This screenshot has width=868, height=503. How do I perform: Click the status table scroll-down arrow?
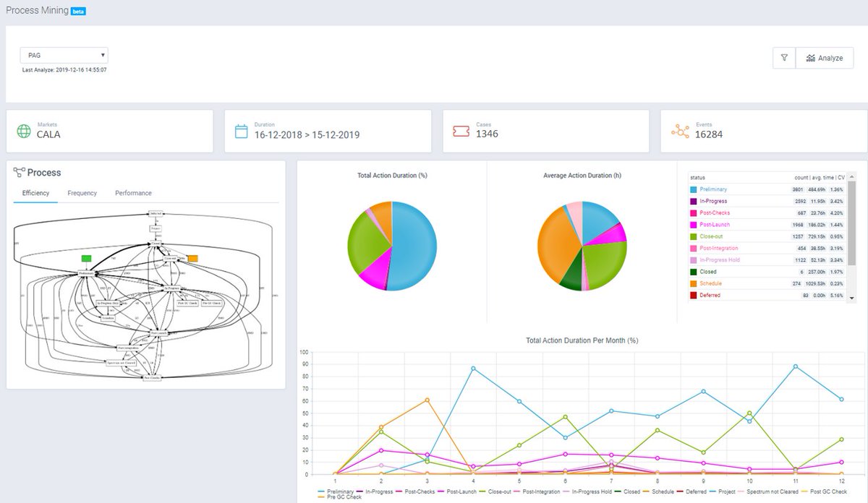point(851,298)
